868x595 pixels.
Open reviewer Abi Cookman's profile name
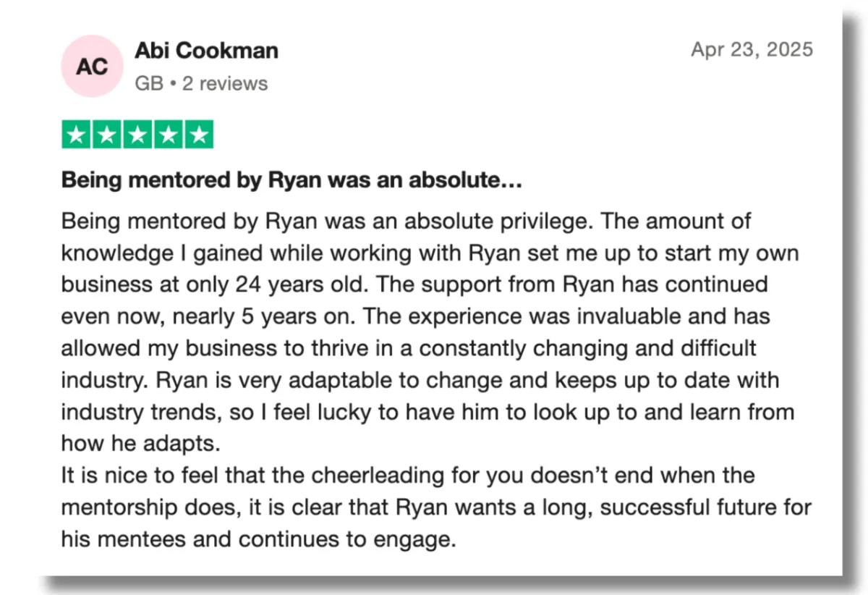click(x=206, y=51)
